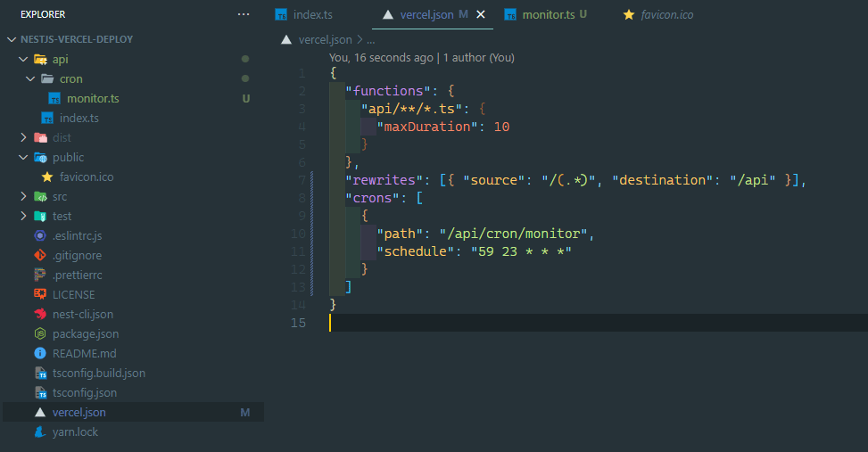868x452 pixels.
Task: Click the .gitignore git icon
Action: tap(40, 255)
